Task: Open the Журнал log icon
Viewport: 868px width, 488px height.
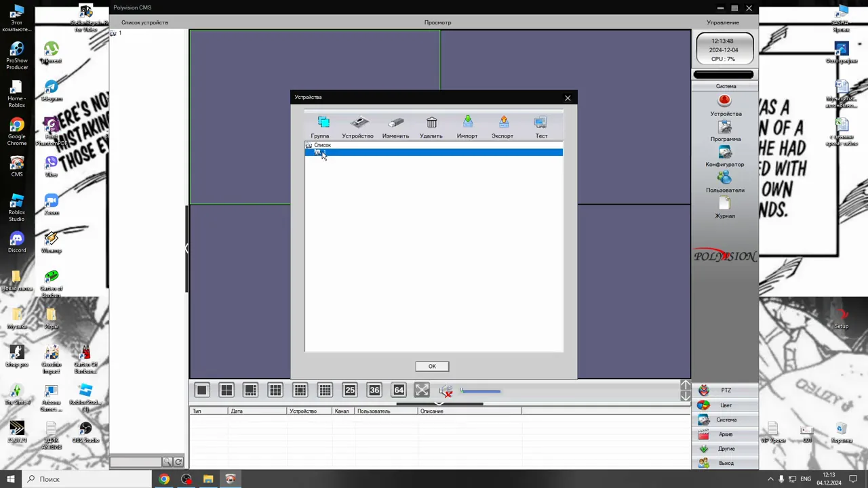Action: pos(724,203)
